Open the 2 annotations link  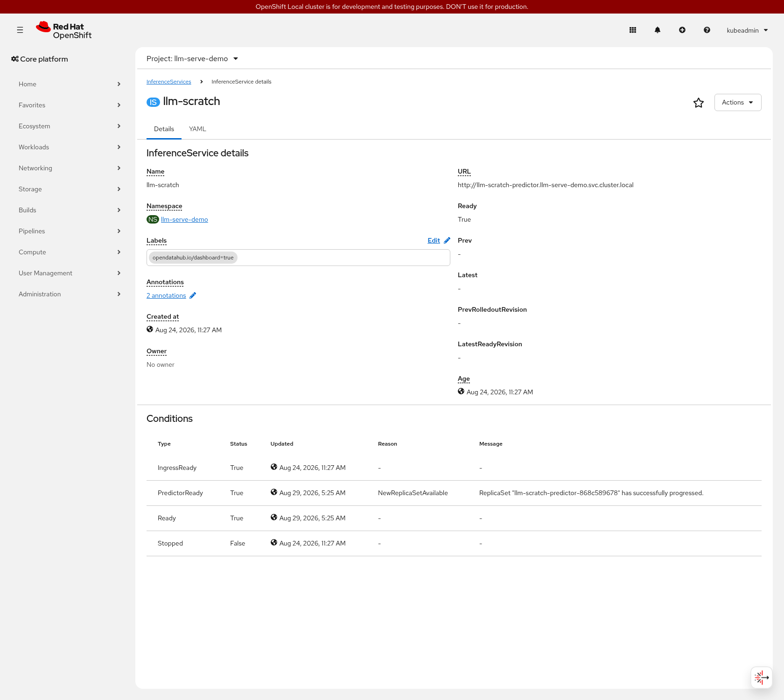coord(166,295)
